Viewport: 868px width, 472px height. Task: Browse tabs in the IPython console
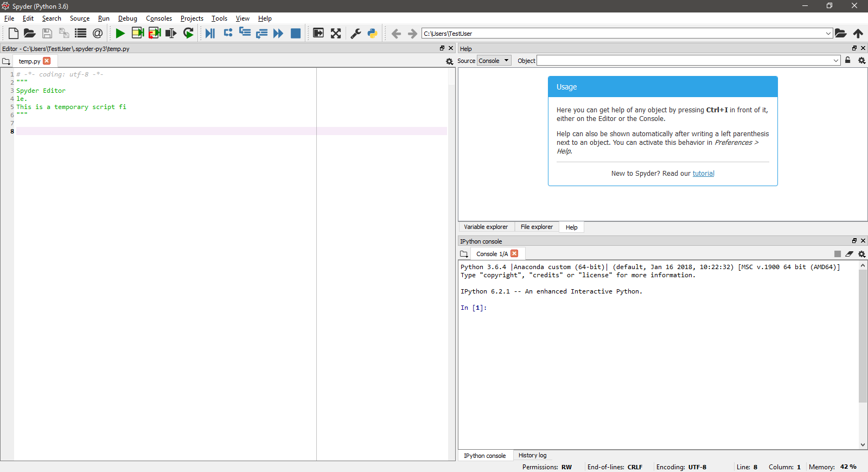coord(464,254)
